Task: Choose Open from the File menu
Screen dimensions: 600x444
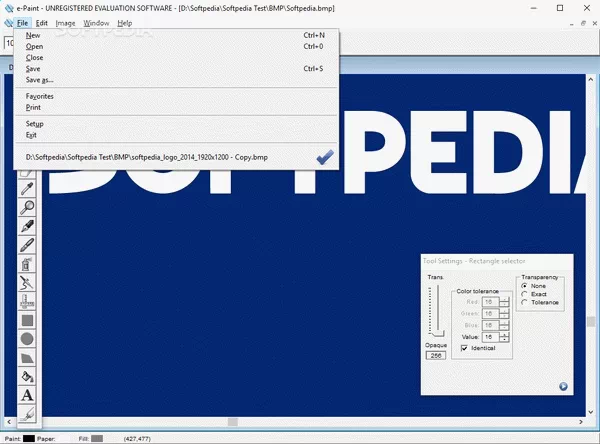Action: [176, 46]
